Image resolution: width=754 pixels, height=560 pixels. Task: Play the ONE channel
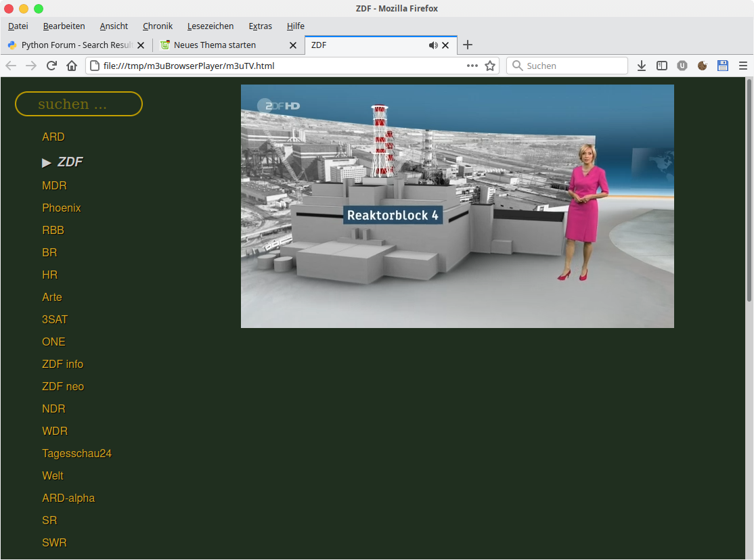tap(53, 342)
